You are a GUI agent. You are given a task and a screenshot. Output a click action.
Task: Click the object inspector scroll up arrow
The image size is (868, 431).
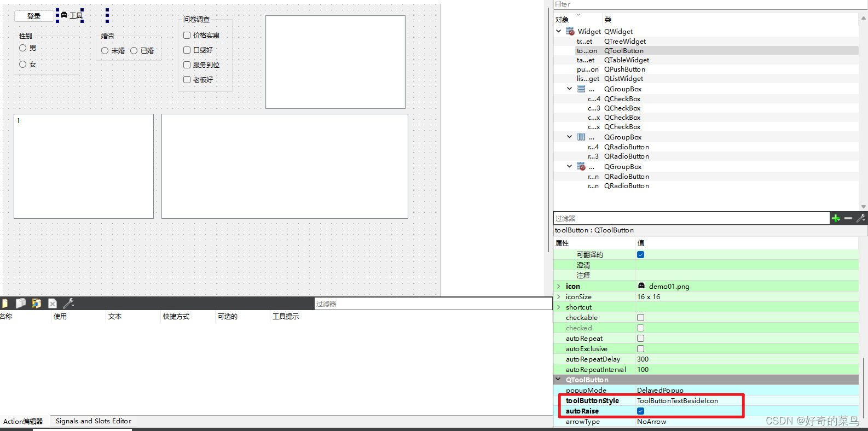(863, 18)
